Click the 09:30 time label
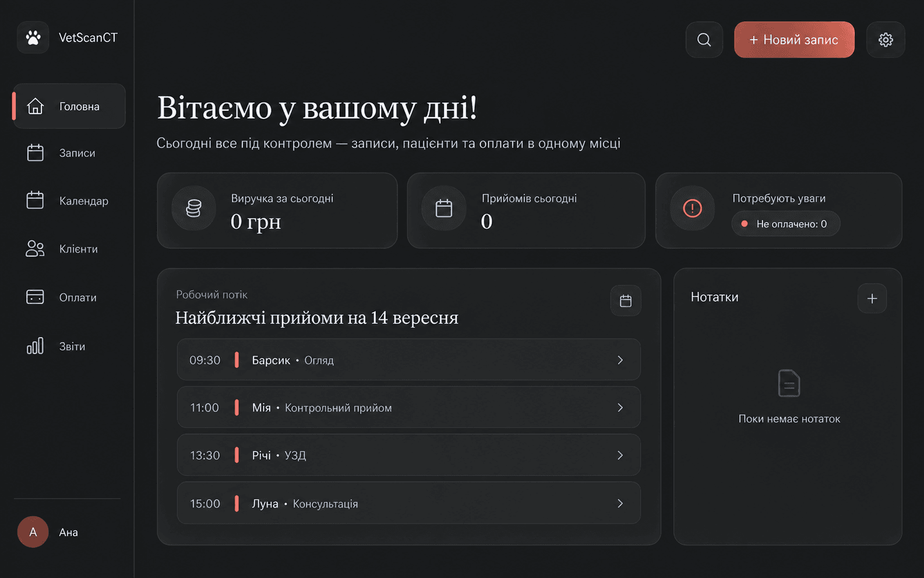This screenshot has height=578, width=924. 205,360
